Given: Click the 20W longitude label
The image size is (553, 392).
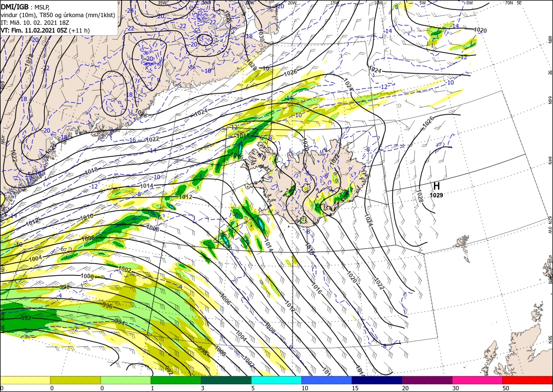Looking at the screenshot, I should click(291, 3).
